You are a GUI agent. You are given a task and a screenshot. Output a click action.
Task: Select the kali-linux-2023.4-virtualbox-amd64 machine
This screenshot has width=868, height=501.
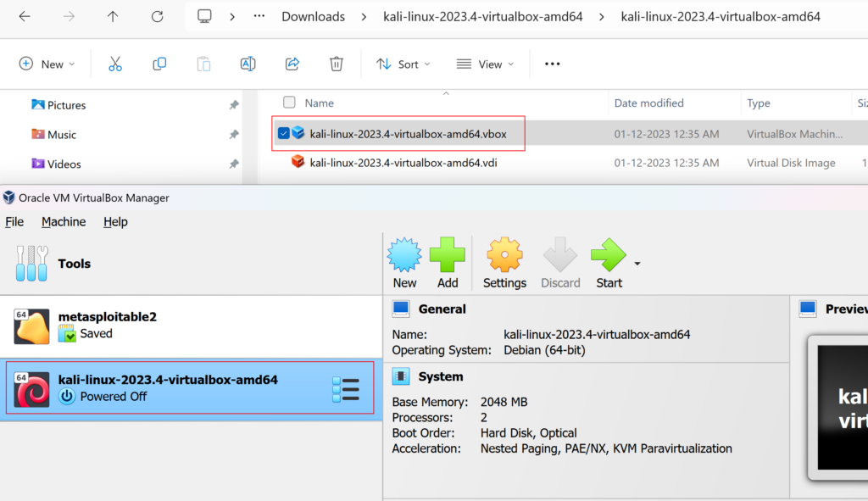(x=190, y=388)
